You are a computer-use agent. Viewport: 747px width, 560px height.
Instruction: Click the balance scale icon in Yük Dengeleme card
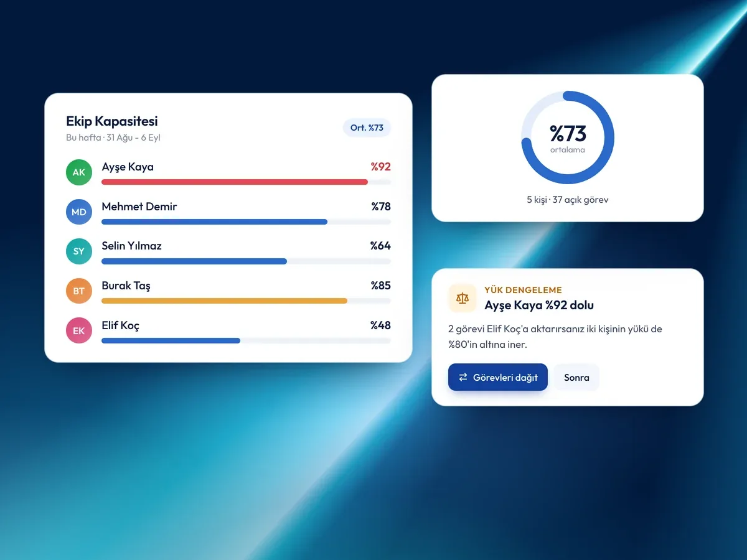(x=462, y=298)
